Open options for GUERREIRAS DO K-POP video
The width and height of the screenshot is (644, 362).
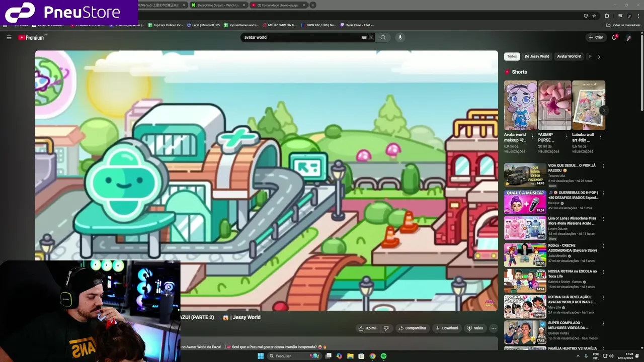click(603, 193)
